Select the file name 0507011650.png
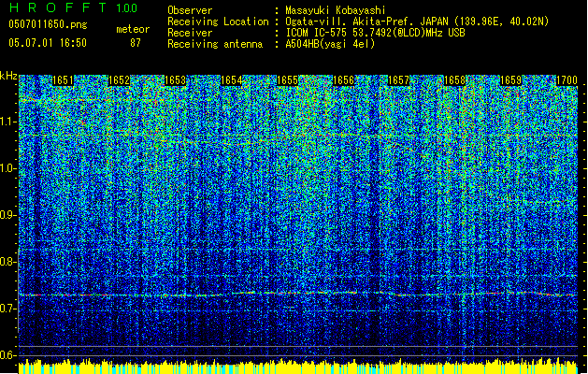Image resolution: width=588 pixels, height=374 pixels. pyautogui.click(x=48, y=25)
